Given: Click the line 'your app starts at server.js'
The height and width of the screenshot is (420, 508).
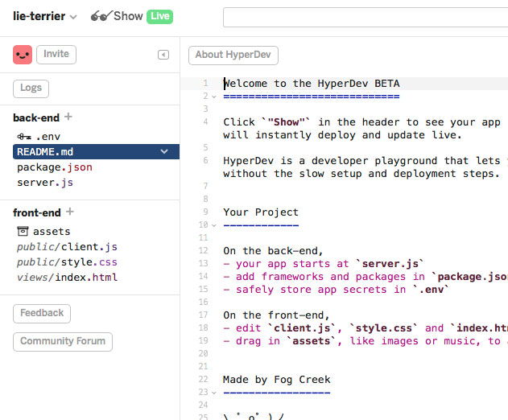Looking at the screenshot, I should tap(324, 264).
